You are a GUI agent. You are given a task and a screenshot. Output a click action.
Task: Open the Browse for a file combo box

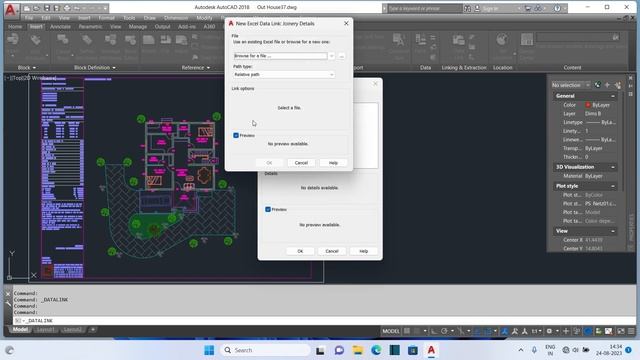click(x=284, y=56)
